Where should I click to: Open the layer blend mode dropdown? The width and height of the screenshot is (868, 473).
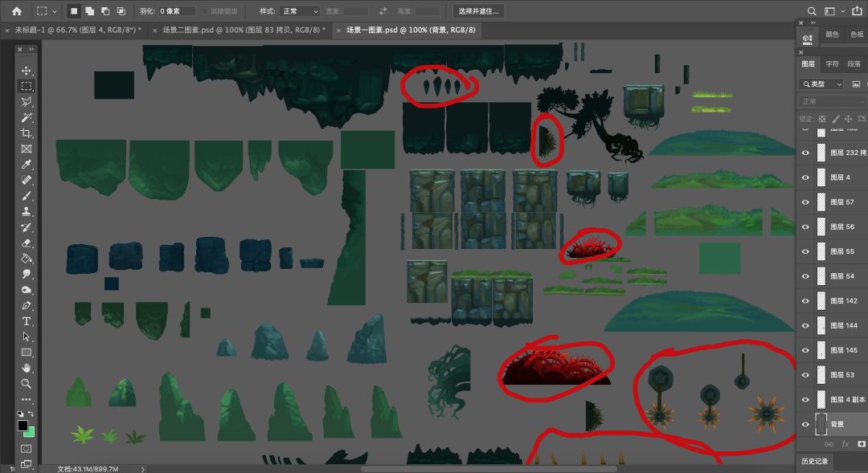point(832,101)
